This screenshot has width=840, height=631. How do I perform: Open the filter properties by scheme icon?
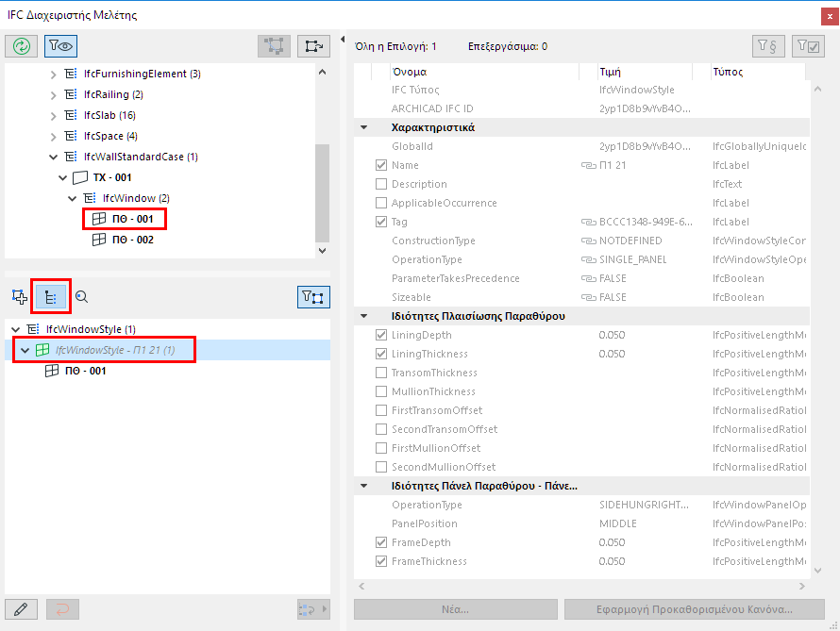[x=768, y=46]
